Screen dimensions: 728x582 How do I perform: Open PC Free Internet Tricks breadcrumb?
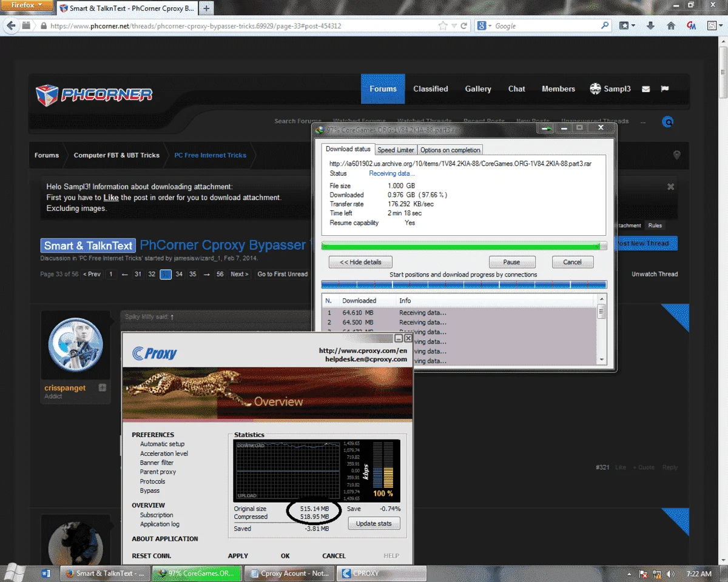210,155
